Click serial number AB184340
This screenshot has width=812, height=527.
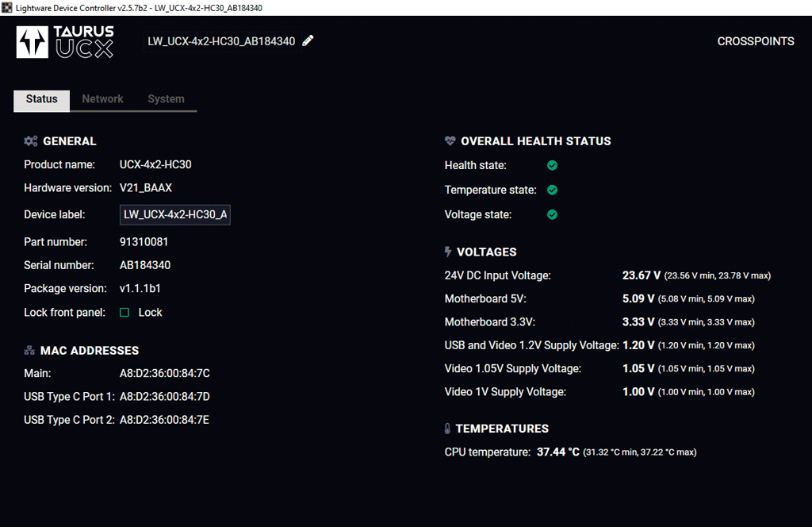coord(145,265)
